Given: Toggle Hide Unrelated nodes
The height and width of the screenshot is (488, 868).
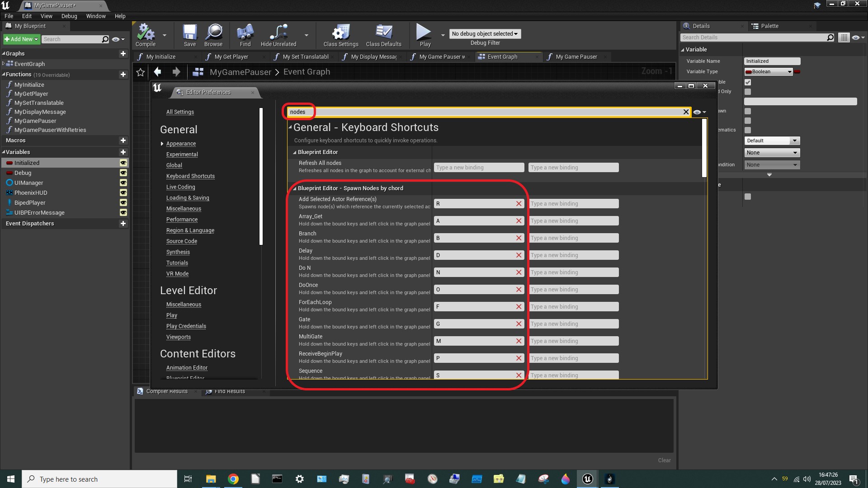Looking at the screenshot, I should pos(278,35).
